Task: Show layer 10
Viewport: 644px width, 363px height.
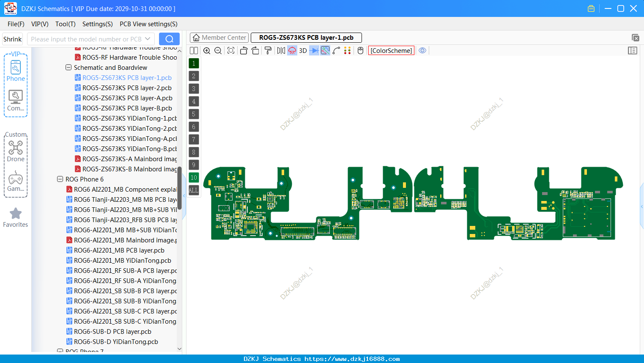Action: click(x=194, y=178)
